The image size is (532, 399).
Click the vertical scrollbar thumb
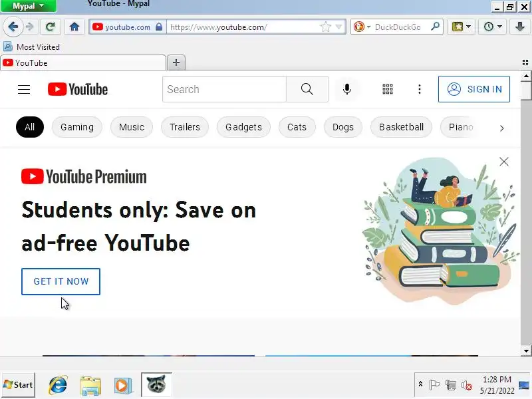point(526,90)
